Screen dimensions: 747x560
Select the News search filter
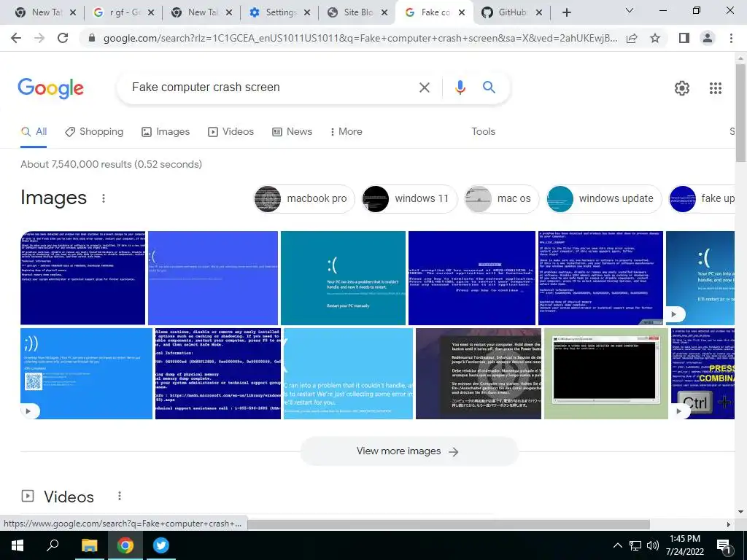pyautogui.click(x=292, y=132)
